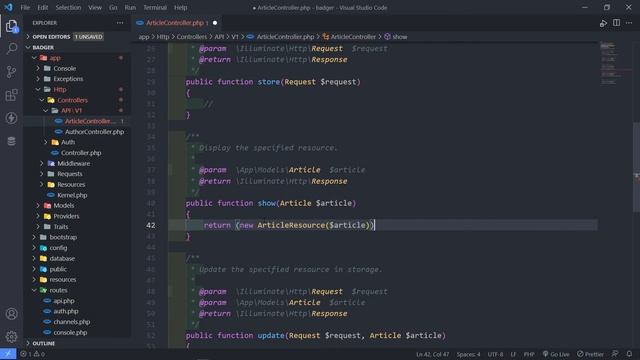Open the Go menu

point(113,7)
